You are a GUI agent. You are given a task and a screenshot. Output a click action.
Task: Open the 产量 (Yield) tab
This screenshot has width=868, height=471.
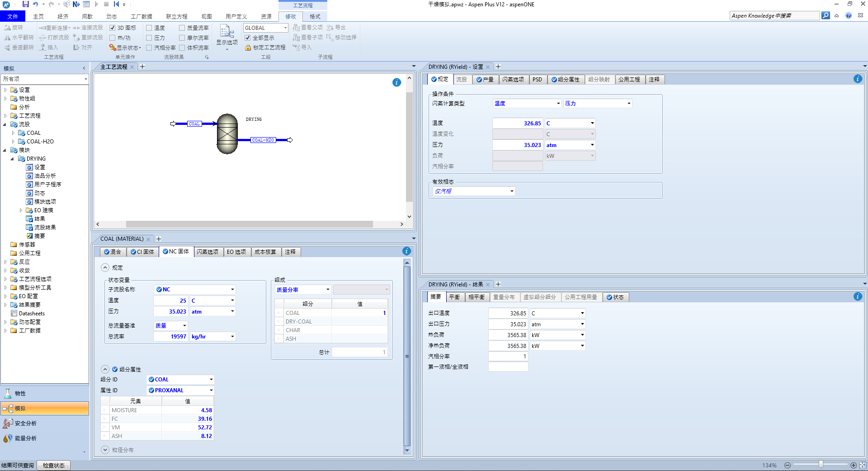coord(485,79)
